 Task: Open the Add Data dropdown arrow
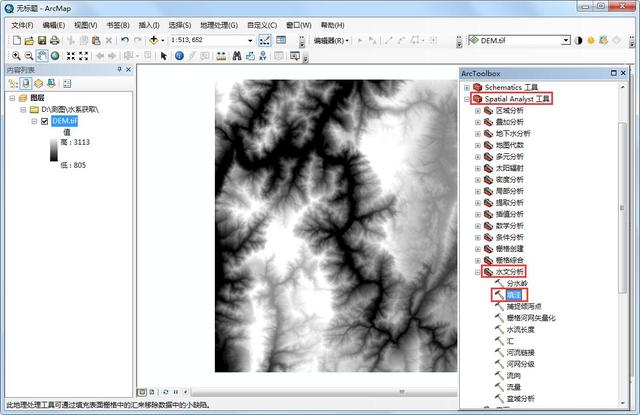(162, 40)
